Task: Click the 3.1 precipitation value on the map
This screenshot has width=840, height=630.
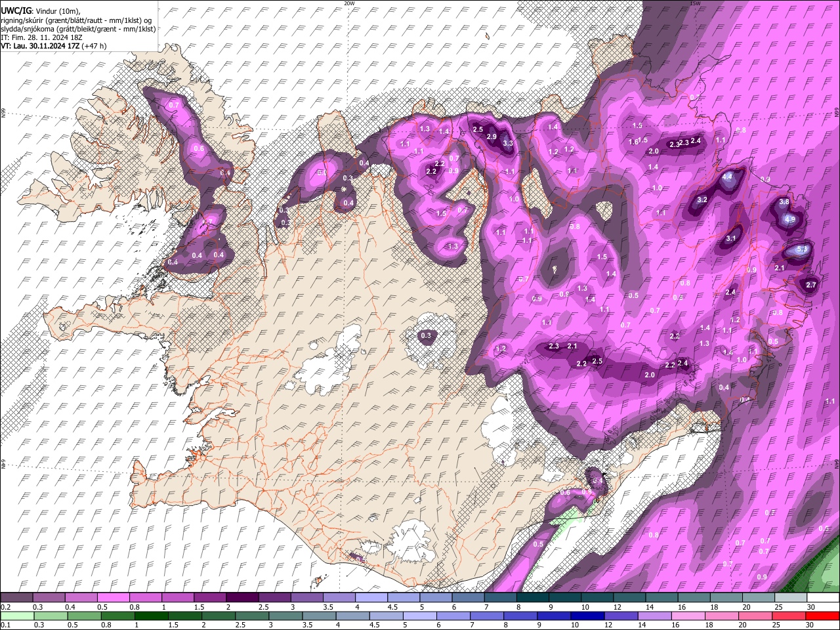Action: [731, 238]
